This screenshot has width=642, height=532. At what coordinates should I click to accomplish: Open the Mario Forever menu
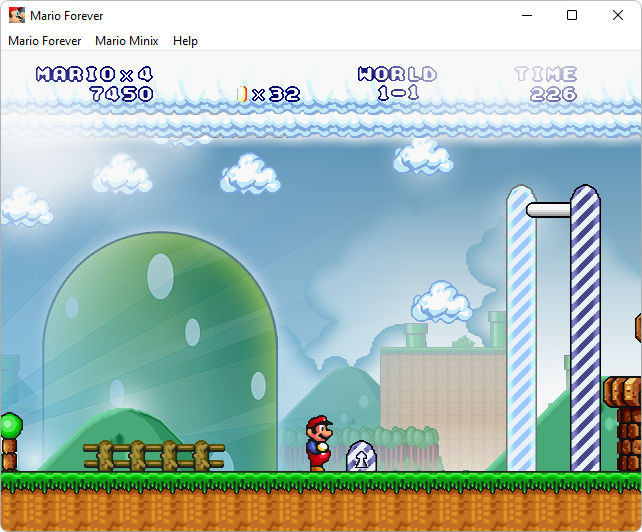[45, 41]
